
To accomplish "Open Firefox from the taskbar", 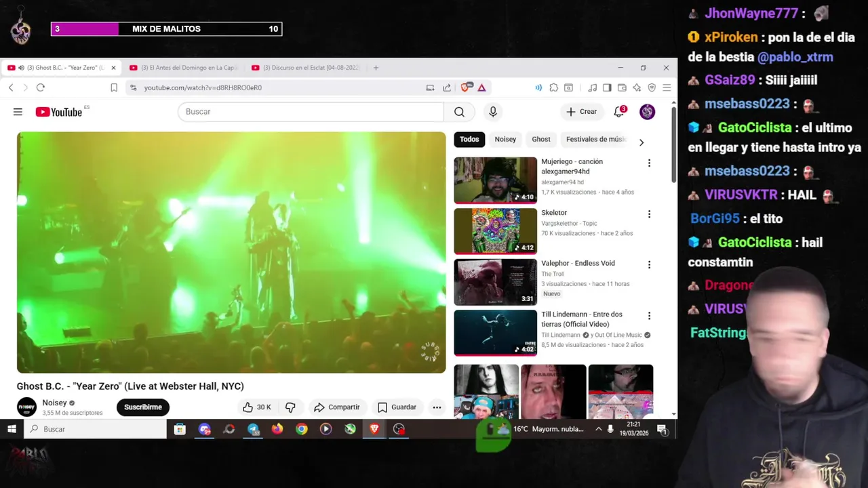I will [277, 429].
